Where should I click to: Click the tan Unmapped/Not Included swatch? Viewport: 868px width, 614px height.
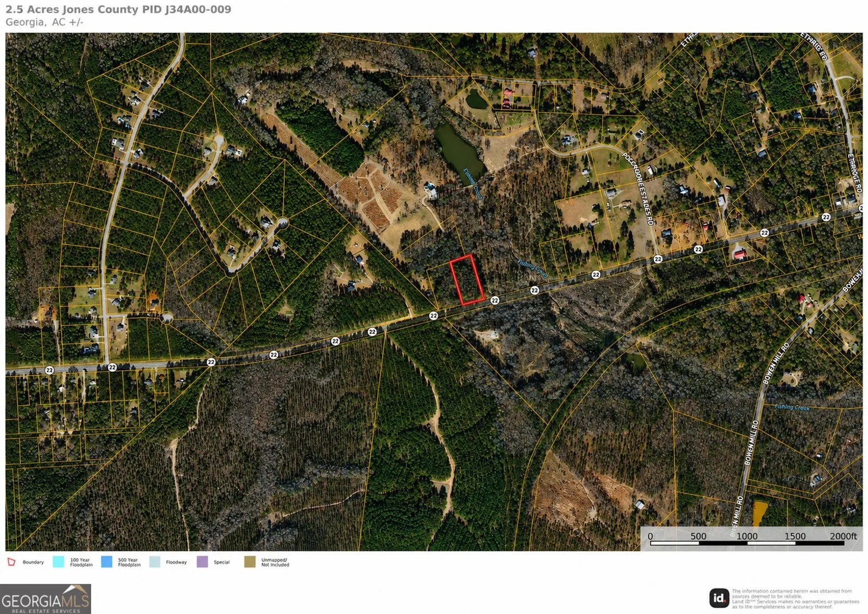point(250,562)
